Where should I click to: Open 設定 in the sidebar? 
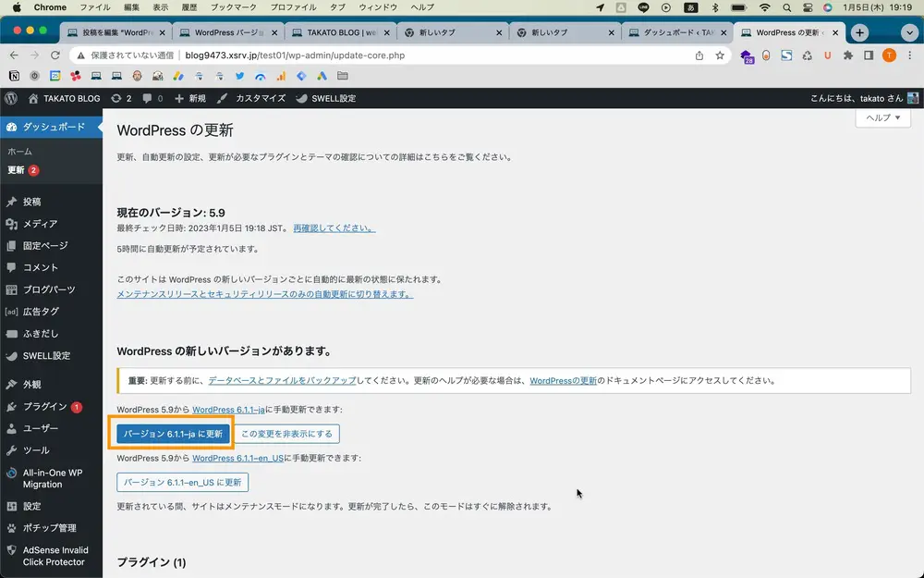click(51, 506)
